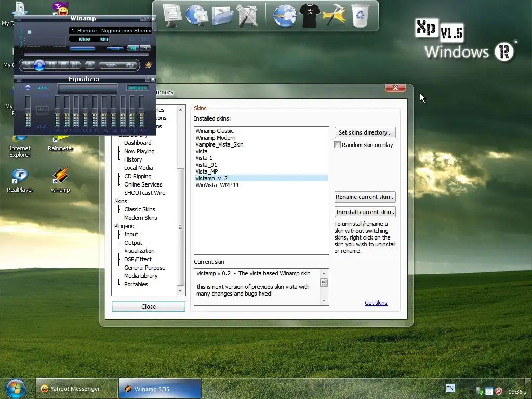Open SHOUTcast Wire in preferences tree
532x399 pixels.
[x=145, y=193]
